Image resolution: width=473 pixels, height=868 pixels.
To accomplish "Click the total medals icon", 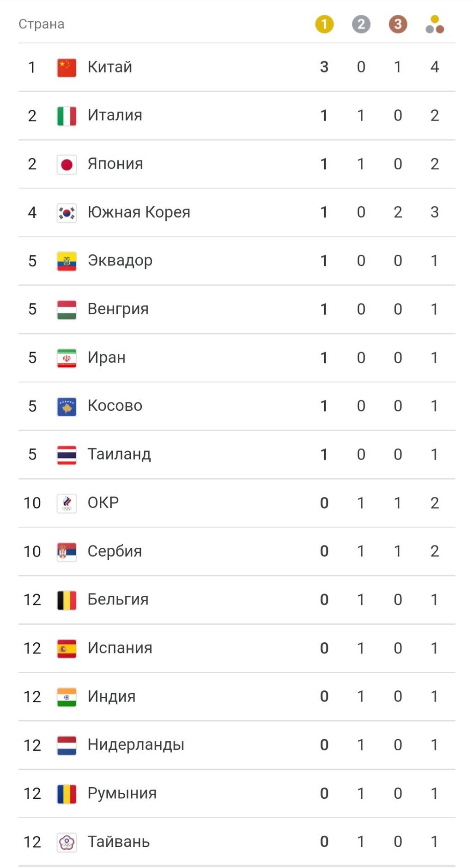I will point(435,24).
